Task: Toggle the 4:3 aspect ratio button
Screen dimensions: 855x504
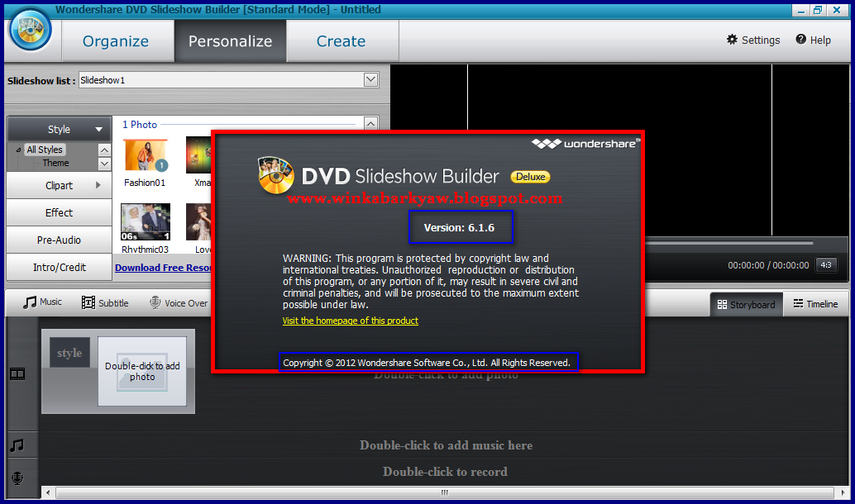Action: [826, 265]
